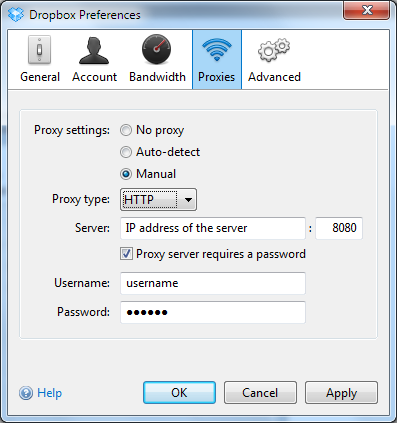
Task: Switch to the Advanced tab label
Action: click(x=274, y=77)
